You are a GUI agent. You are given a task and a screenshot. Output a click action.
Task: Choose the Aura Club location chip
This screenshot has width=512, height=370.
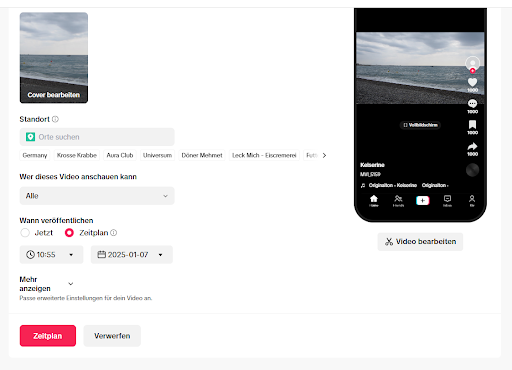pyautogui.click(x=120, y=155)
